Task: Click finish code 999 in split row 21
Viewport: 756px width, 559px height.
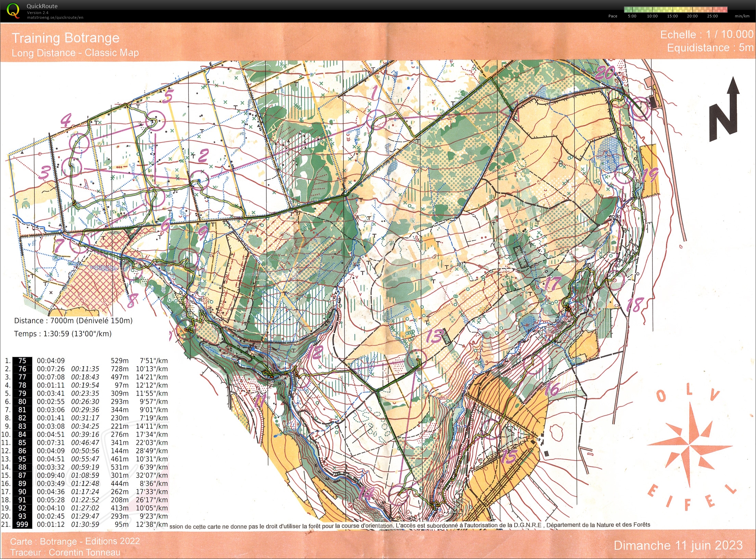Action: pos(22,525)
